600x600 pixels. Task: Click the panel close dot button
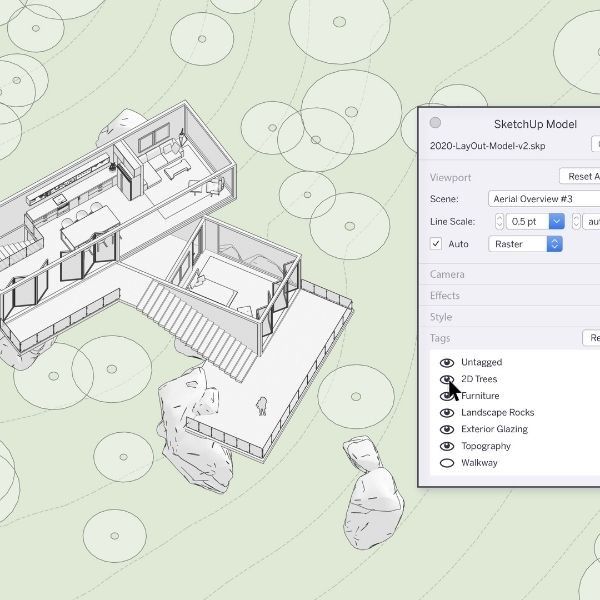tap(435, 123)
